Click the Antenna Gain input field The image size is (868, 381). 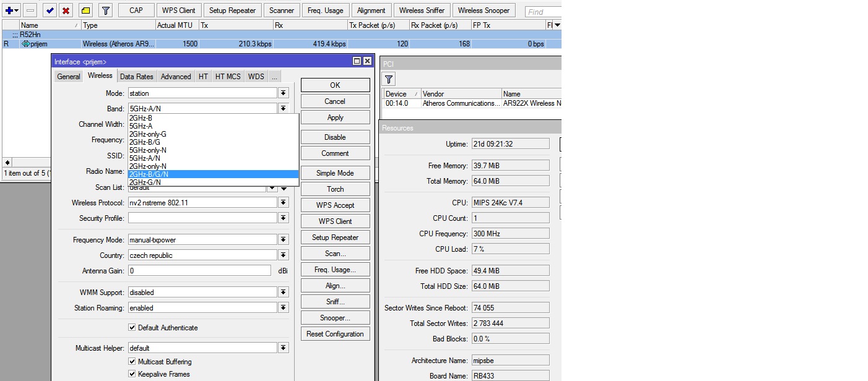click(199, 271)
